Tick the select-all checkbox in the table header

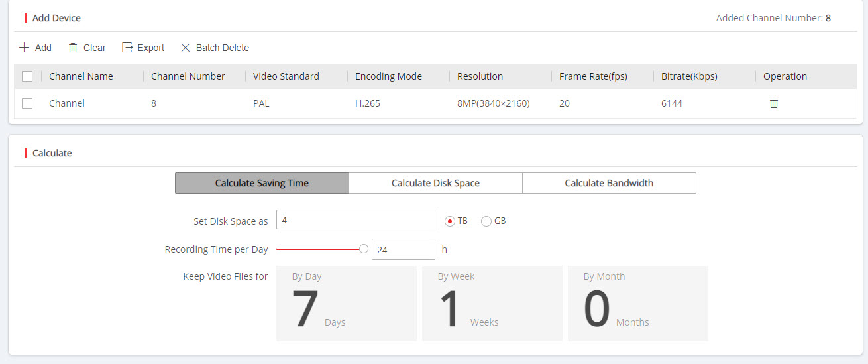(x=27, y=76)
